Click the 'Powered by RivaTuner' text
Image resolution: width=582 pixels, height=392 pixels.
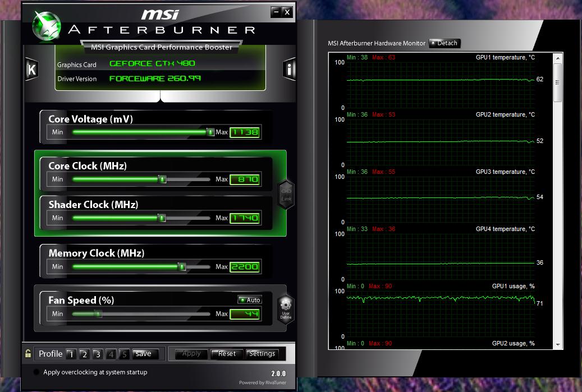[x=263, y=382]
